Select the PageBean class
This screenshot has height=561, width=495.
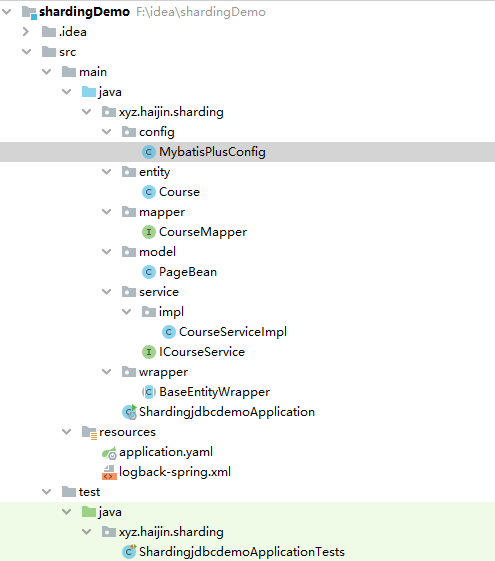click(188, 272)
